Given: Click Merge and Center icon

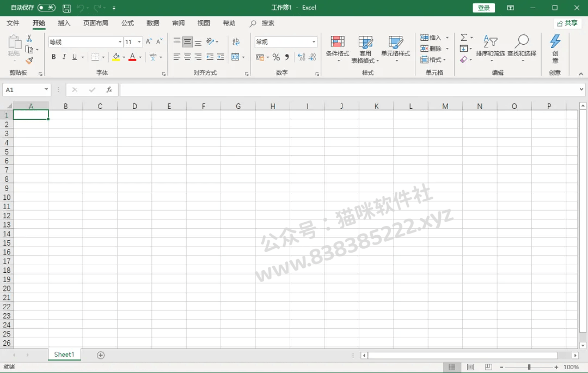Looking at the screenshot, I should (x=236, y=57).
